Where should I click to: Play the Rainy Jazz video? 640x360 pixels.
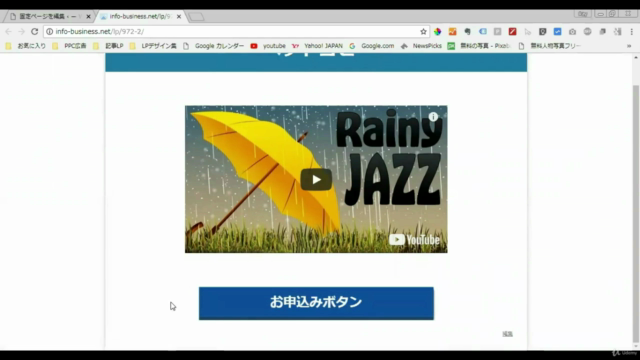click(x=316, y=180)
